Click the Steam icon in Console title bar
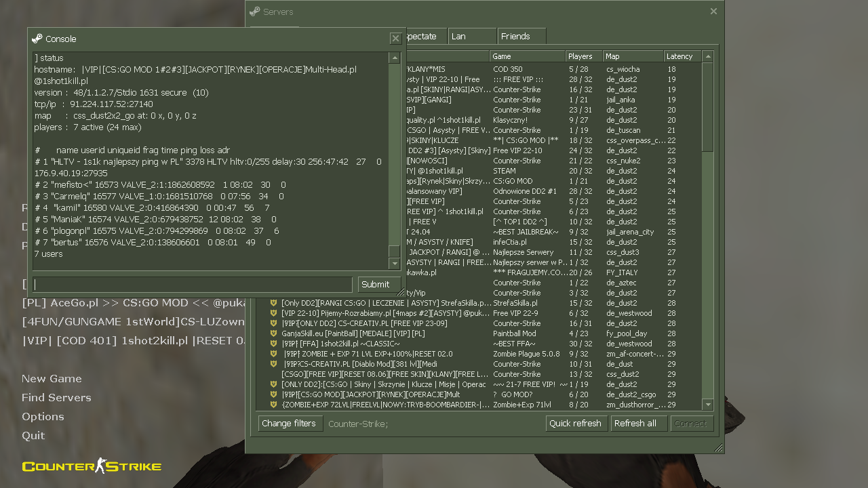 click(x=37, y=39)
